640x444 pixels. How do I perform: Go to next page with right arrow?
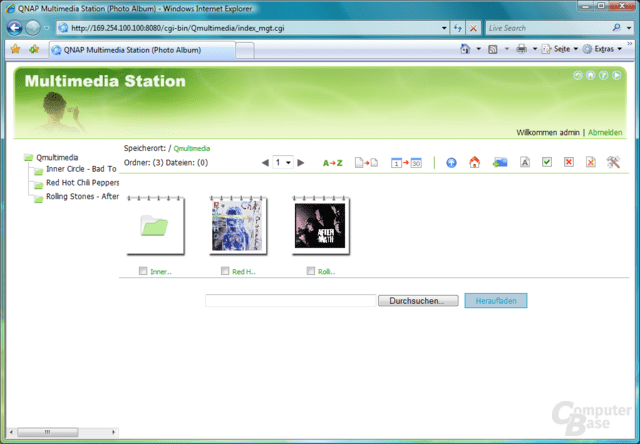coord(301,163)
